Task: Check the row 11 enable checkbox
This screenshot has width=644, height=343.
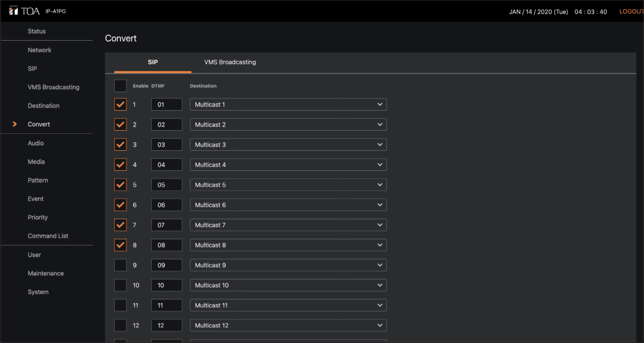Action: (120, 305)
